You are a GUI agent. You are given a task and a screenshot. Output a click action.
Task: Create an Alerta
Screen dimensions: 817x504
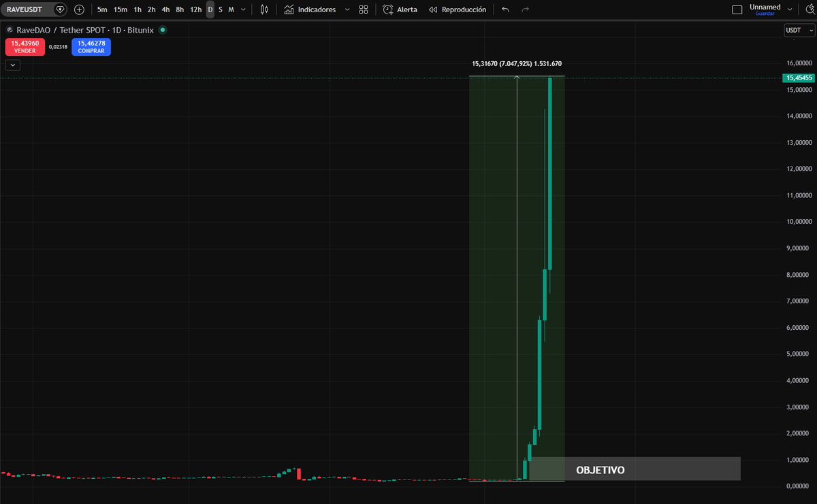tap(400, 10)
